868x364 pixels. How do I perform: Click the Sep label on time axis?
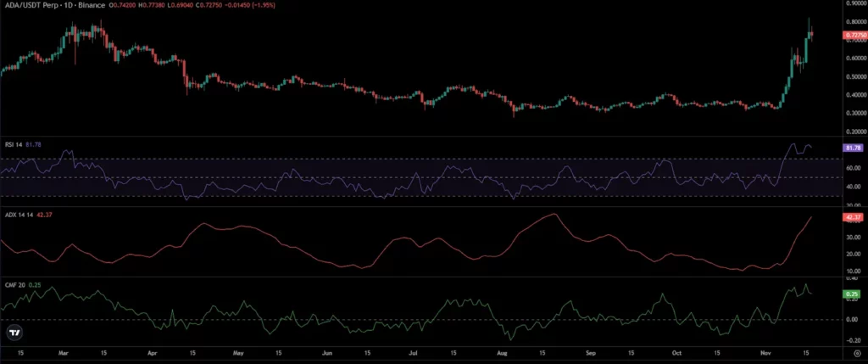tap(591, 352)
